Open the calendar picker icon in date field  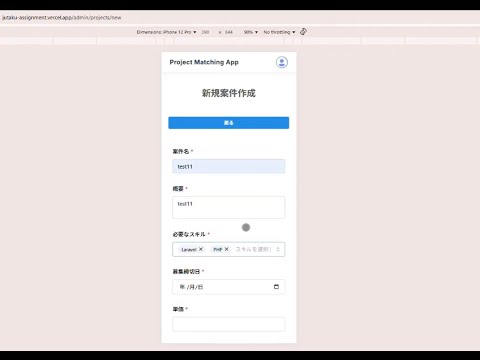point(276,287)
